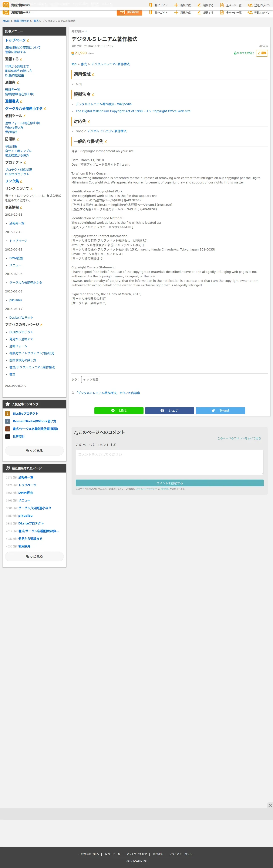Open このページのコメントをすべて見る link
This screenshot has height=868, width=273.
click(239, 438)
